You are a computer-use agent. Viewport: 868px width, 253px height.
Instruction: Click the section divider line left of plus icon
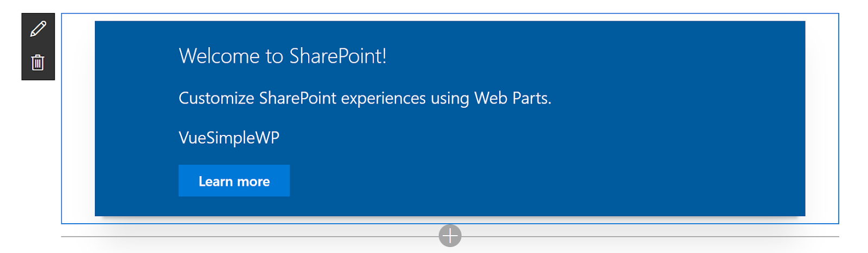point(250,237)
